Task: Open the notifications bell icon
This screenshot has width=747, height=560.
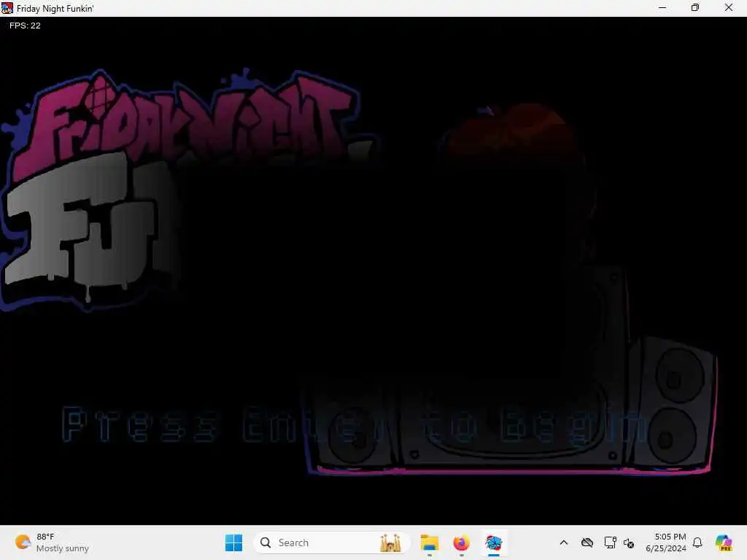Action: point(697,542)
